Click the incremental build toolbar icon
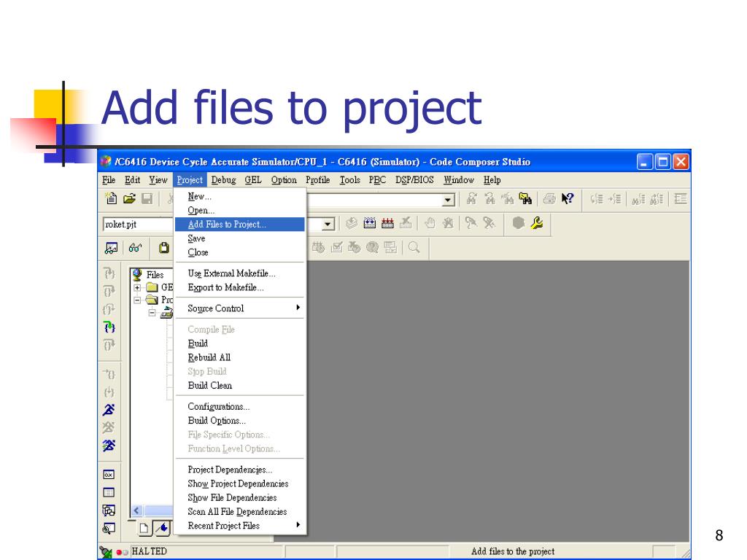Viewport: 747px width, 560px height. [370, 223]
